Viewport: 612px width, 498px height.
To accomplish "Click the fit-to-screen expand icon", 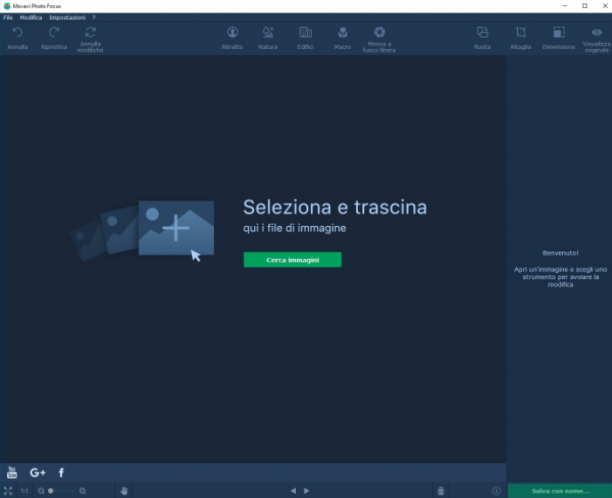I will [8, 491].
